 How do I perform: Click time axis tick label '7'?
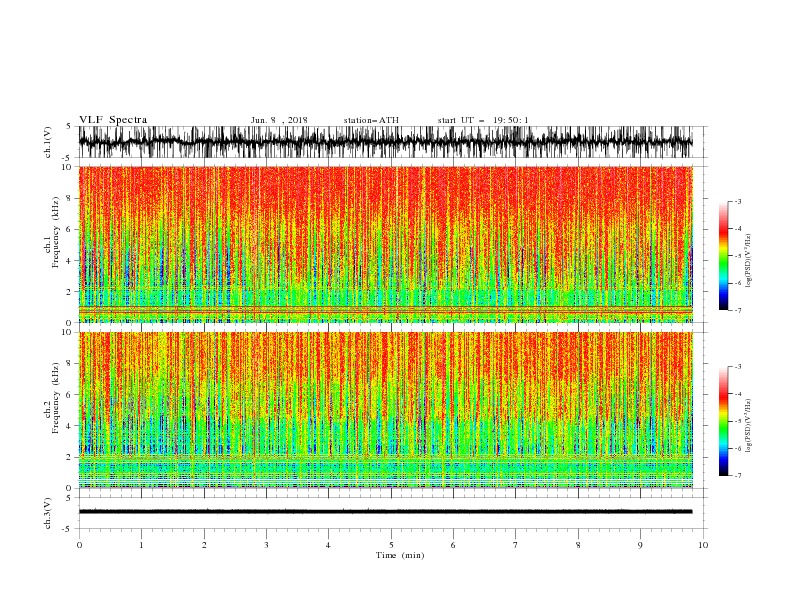pos(516,545)
